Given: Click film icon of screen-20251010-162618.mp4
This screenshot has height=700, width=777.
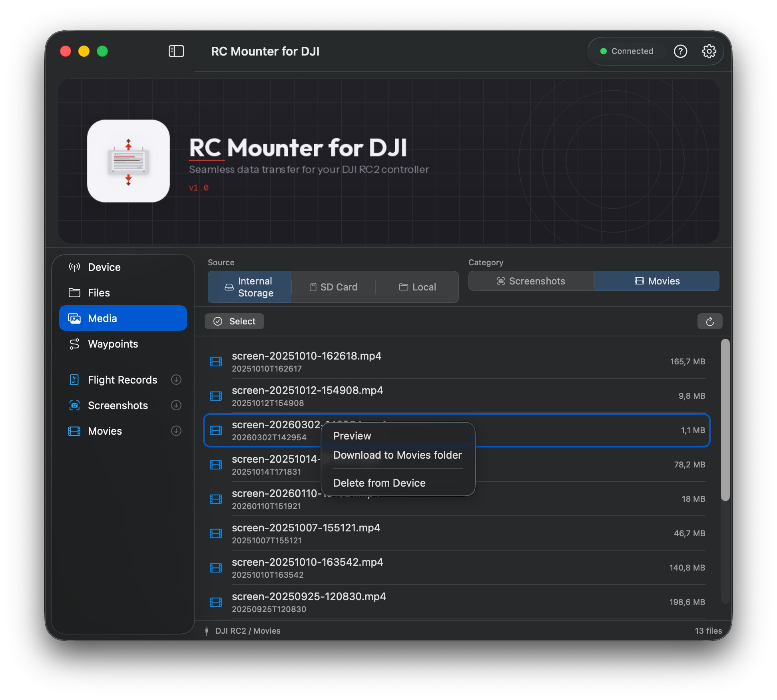Looking at the screenshot, I should [x=216, y=362].
